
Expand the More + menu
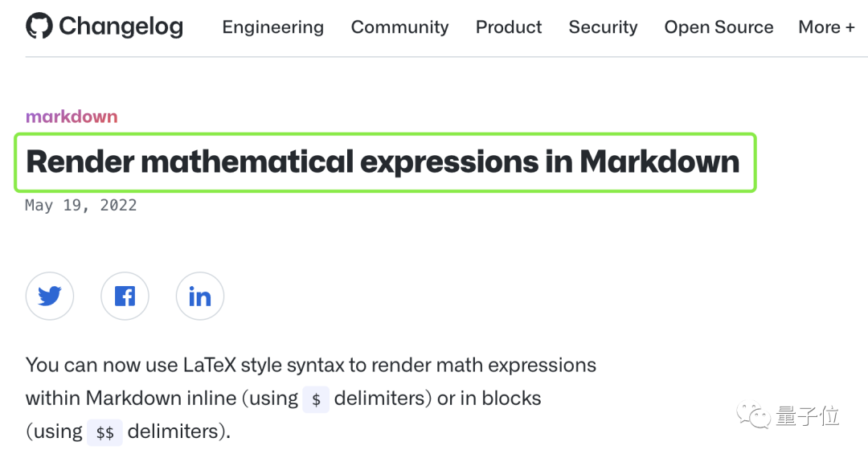tap(826, 27)
